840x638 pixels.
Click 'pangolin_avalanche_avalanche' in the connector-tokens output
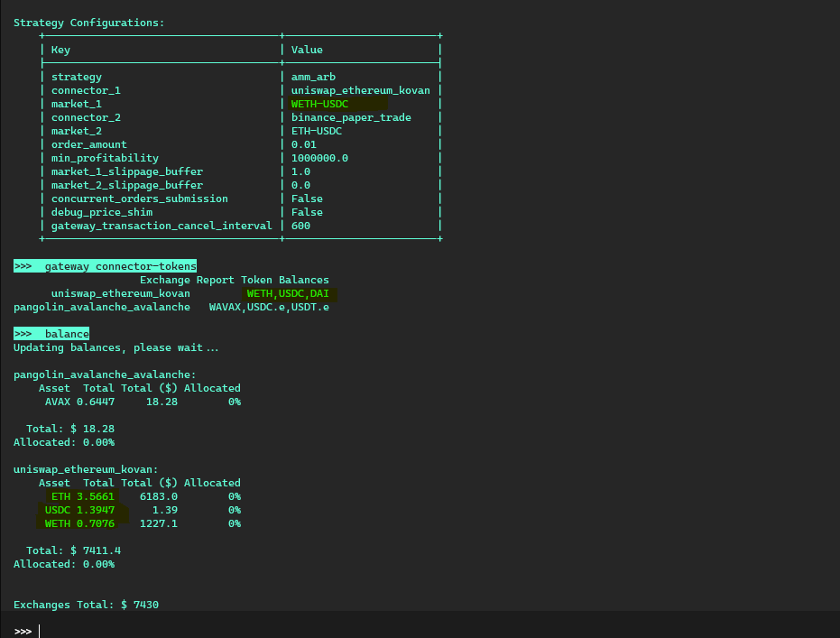102,307
